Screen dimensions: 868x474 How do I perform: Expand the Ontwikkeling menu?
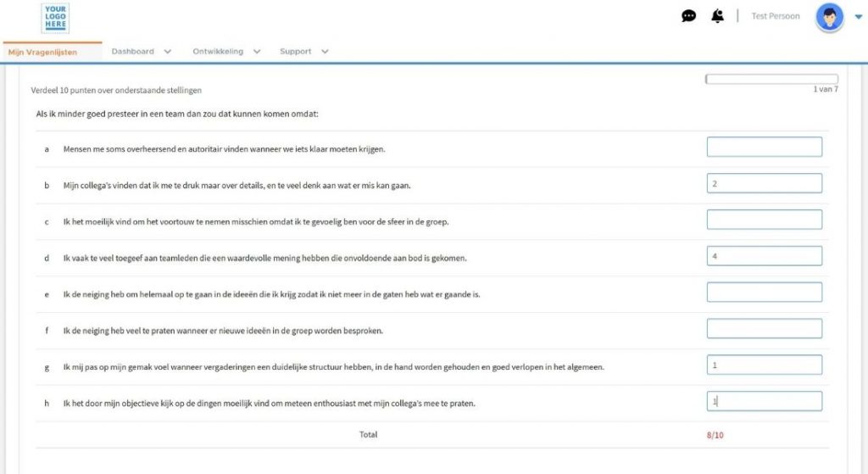coord(226,52)
